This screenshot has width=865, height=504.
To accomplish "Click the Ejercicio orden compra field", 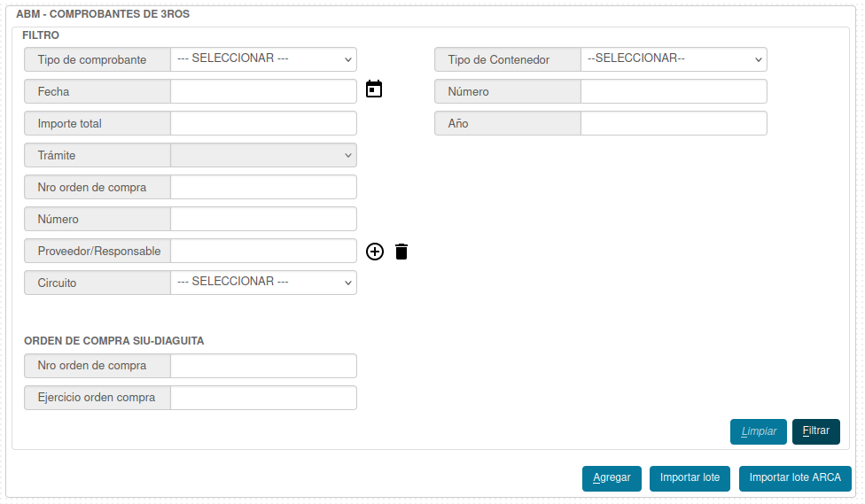I will [263, 398].
